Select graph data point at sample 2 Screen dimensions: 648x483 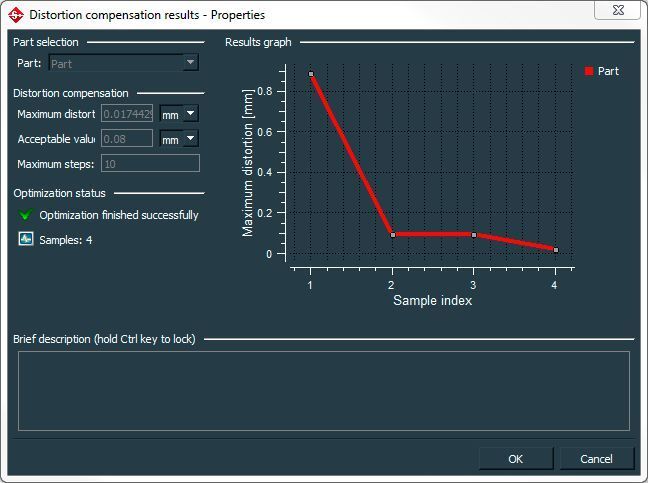click(393, 235)
